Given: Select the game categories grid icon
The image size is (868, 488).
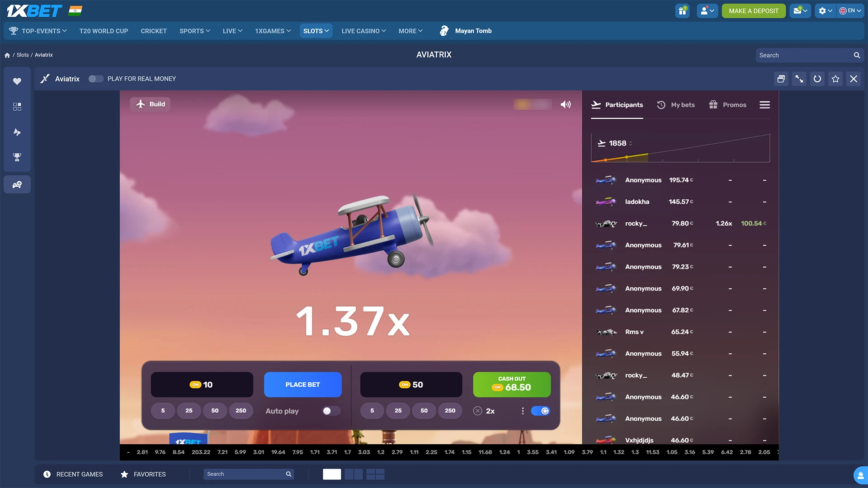Looking at the screenshot, I should (17, 107).
